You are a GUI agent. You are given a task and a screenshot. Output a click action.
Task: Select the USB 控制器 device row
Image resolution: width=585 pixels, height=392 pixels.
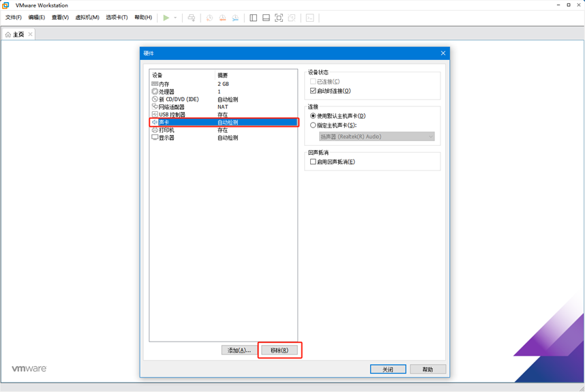click(224, 115)
